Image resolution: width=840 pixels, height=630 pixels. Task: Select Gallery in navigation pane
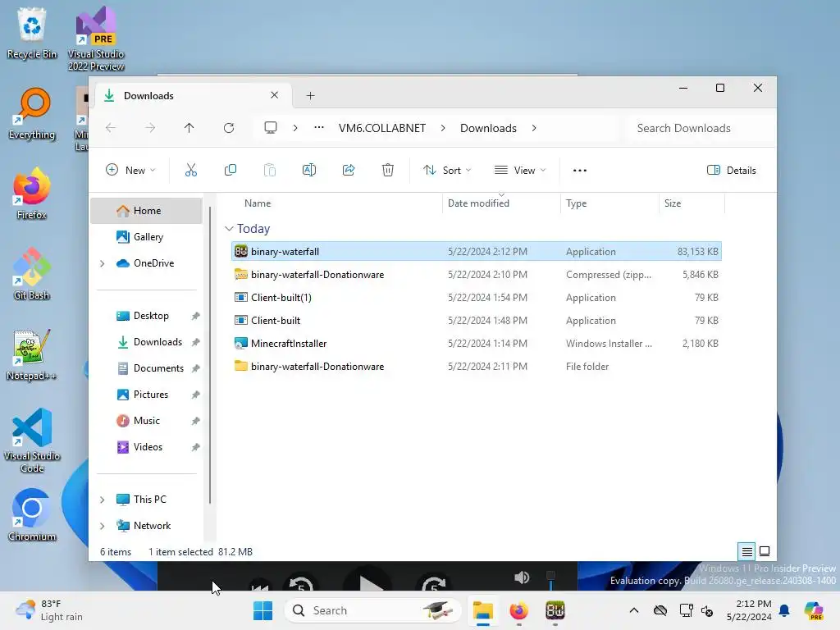pyautogui.click(x=146, y=237)
